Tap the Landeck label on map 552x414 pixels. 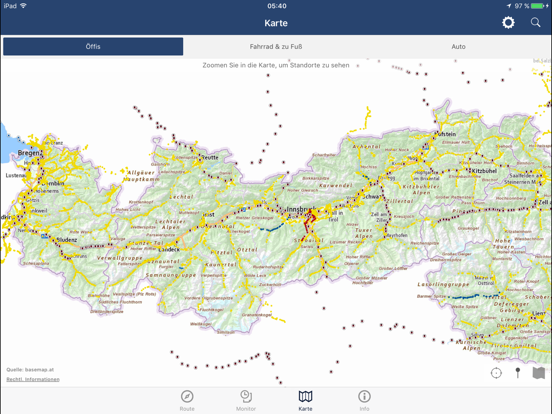coord(169,249)
